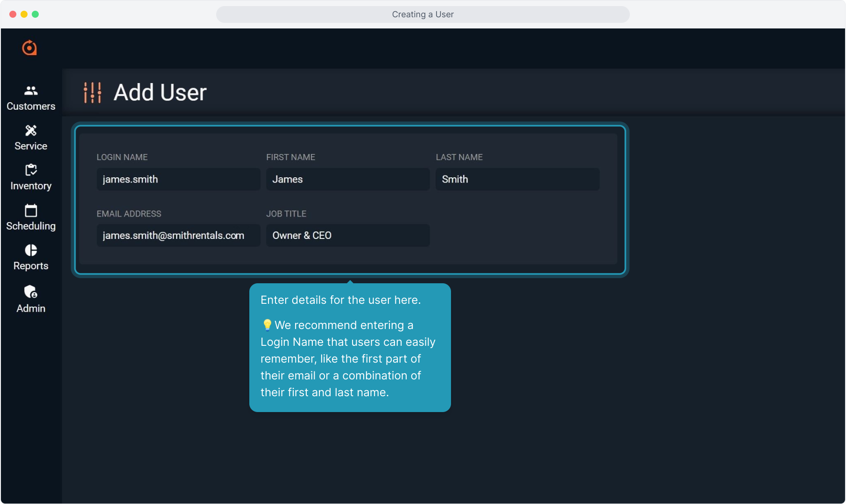Open the Reports pie chart icon
Image resolution: width=846 pixels, height=504 pixels.
[x=31, y=251]
